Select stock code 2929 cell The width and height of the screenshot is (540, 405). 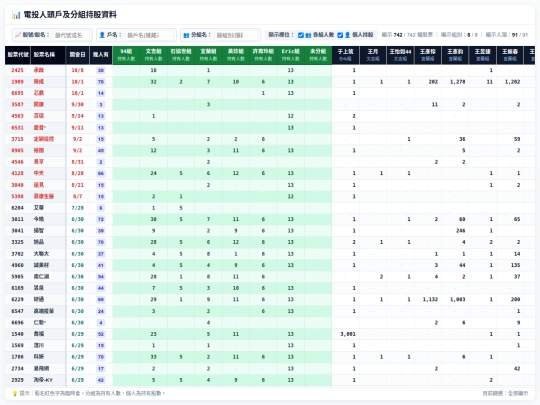click(17, 380)
